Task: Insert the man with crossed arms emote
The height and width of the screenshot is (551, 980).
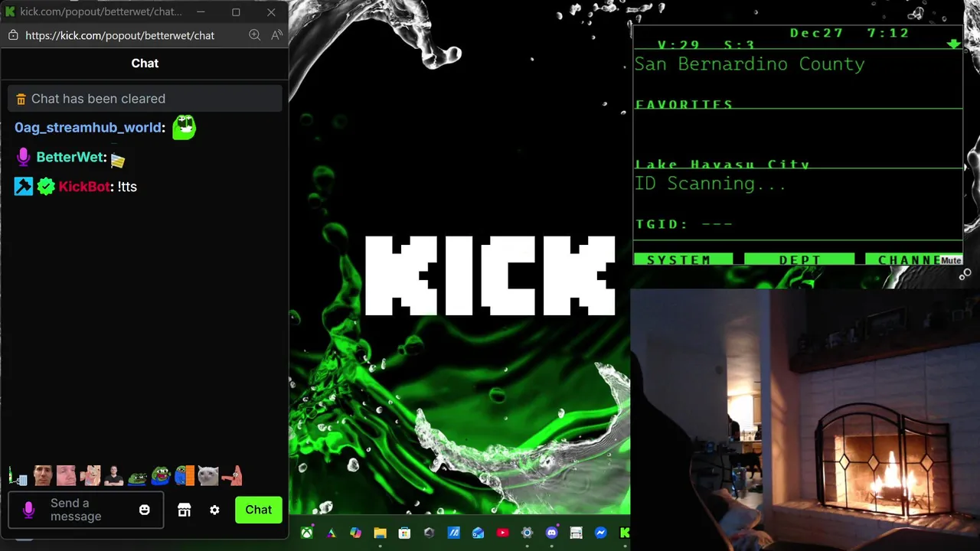Action: [x=113, y=476]
